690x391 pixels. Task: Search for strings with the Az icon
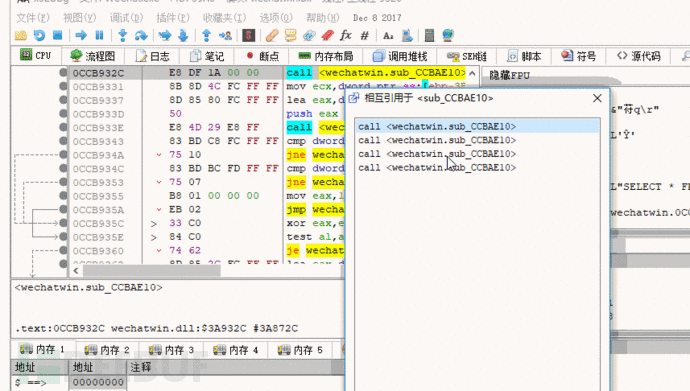pos(388,35)
